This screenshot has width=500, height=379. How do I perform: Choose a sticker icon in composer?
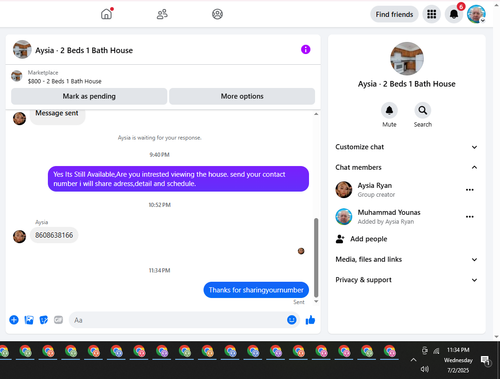pyautogui.click(x=44, y=320)
